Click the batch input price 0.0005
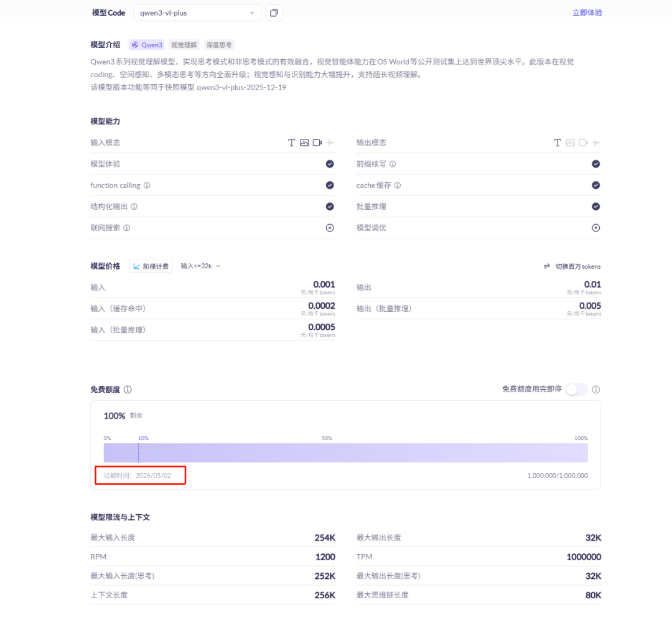 point(322,327)
